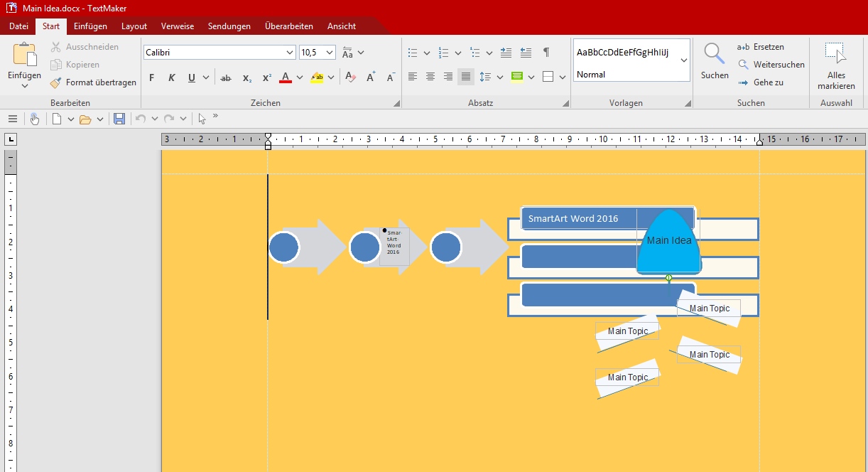This screenshot has width=868, height=472.
Task: Apply strikethrough formatting to text
Action: (226, 77)
